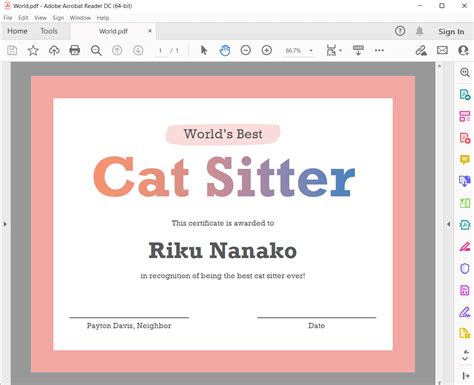
Task: Open the fit page options tool
Action: 333,50
